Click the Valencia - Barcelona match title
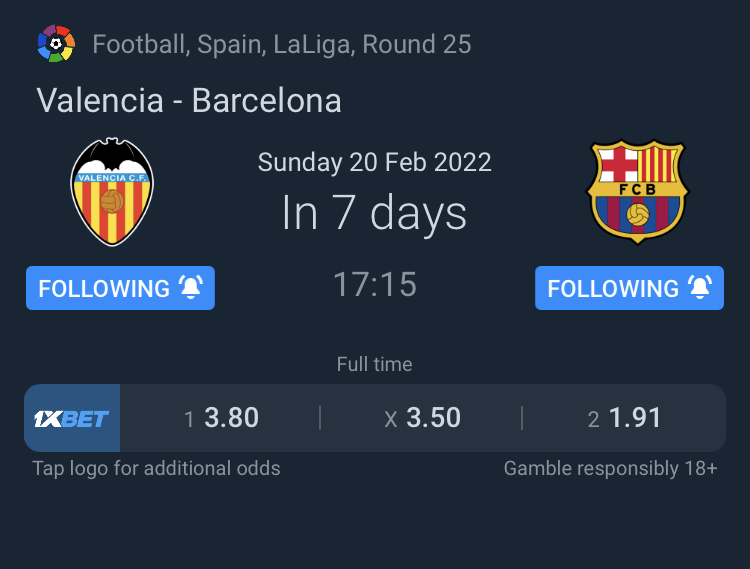The width and height of the screenshot is (750, 569). pyautogui.click(x=189, y=100)
